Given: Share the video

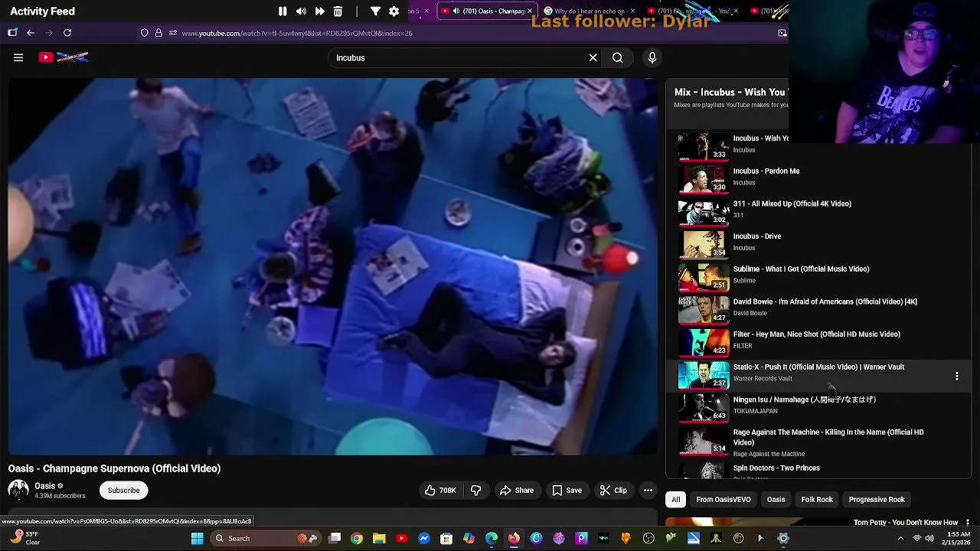Looking at the screenshot, I should [x=517, y=491].
